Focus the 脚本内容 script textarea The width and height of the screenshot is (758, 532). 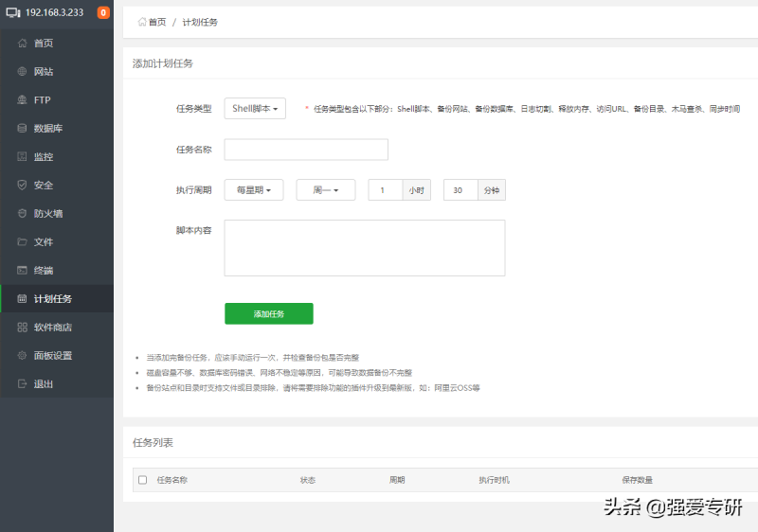365,248
